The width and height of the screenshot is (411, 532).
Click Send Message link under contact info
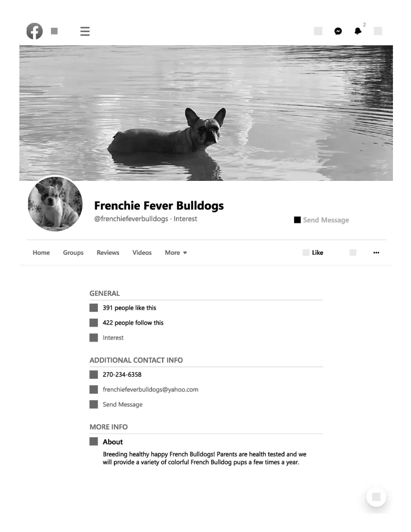coord(122,404)
